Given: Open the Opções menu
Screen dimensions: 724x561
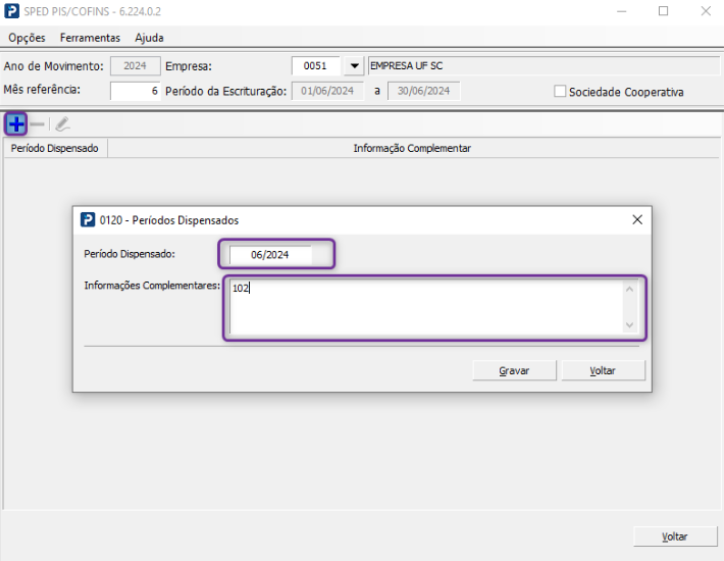Looking at the screenshot, I should click(x=27, y=38).
